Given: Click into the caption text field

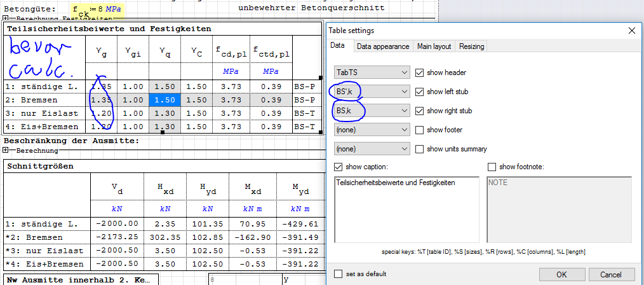Looking at the screenshot, I should 406,210.
